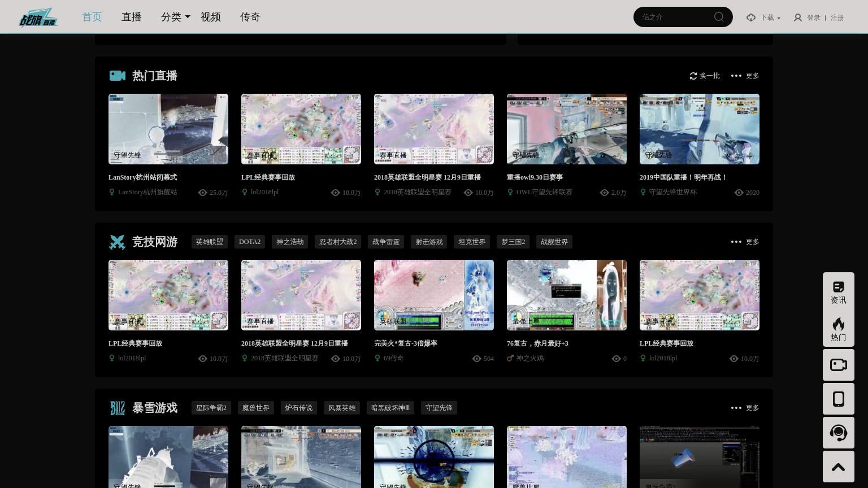Click the back-to-top arrow button
This screenshot has width=868, height=488.
pyautogui.click(x=839, y=467)
